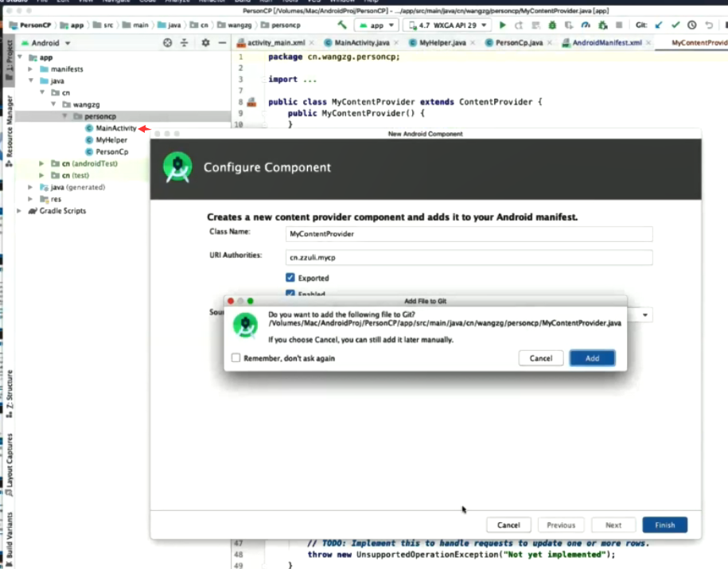This screenshot has width=728, height=569.
Task: Toggle the Exported checkbox
Action: [290, 278]
